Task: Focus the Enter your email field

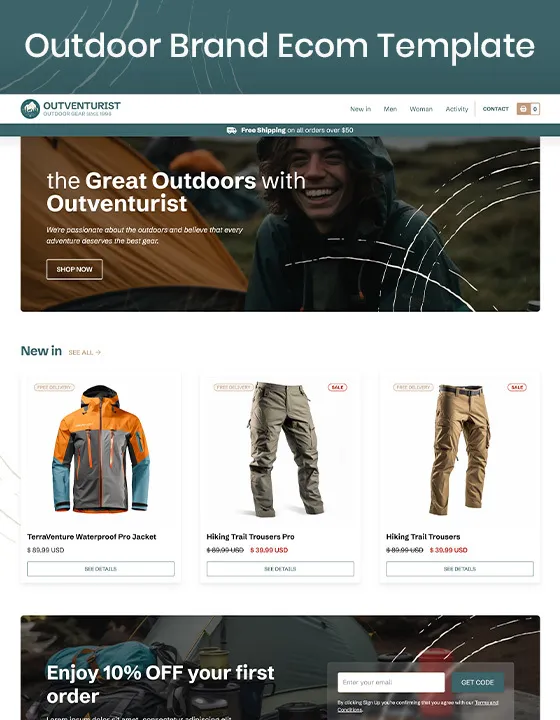Action: (x=391, y=682)
